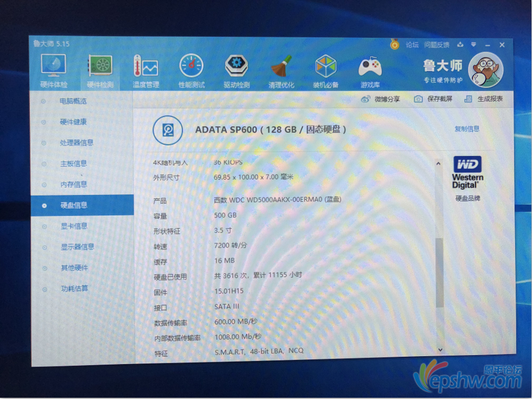Click the medal icon in title bar
The image size is (532, 399).
[x=394, y=45]
